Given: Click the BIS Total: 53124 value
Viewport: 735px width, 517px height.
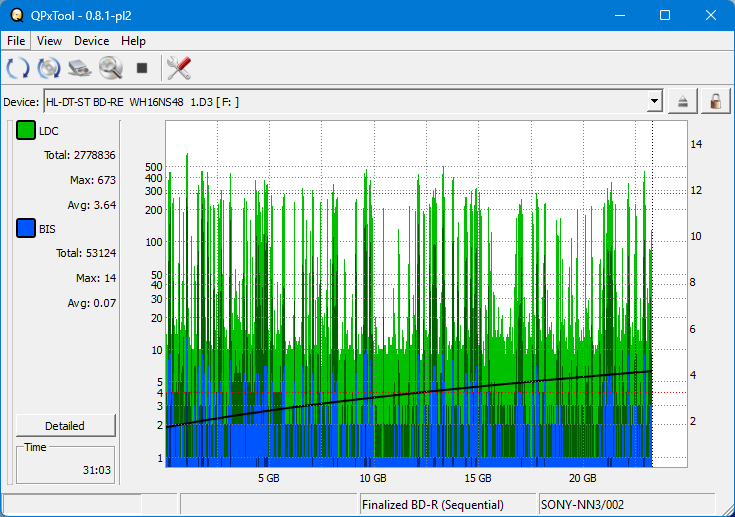Looking at the screenshot, I should 86,253.
